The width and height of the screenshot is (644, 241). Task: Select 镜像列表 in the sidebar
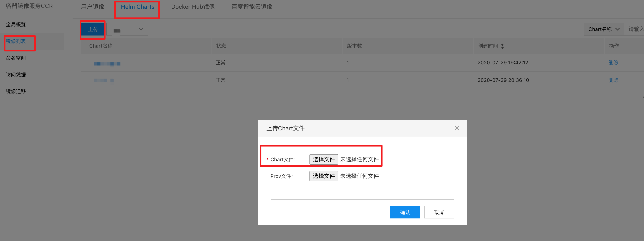[16, 41]
